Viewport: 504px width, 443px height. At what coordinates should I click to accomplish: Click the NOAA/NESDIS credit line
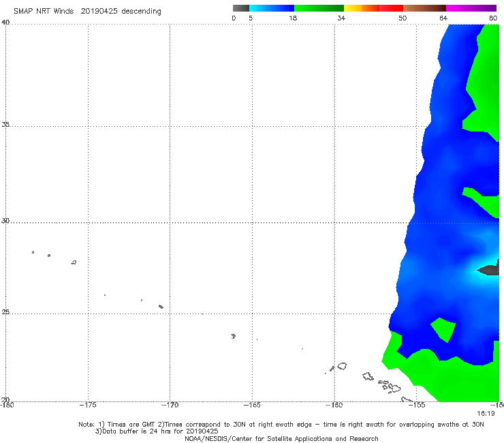[x=281, y=438]
